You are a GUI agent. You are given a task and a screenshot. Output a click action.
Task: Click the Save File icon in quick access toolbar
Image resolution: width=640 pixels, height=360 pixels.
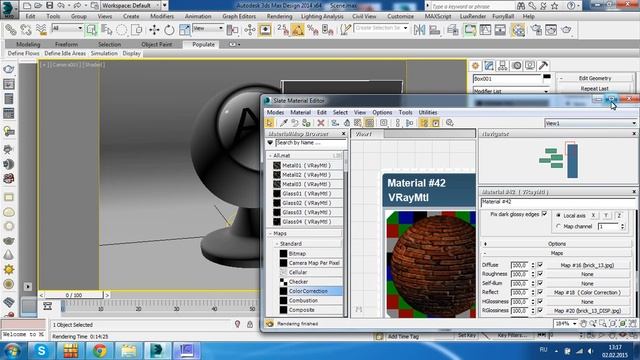49,5
